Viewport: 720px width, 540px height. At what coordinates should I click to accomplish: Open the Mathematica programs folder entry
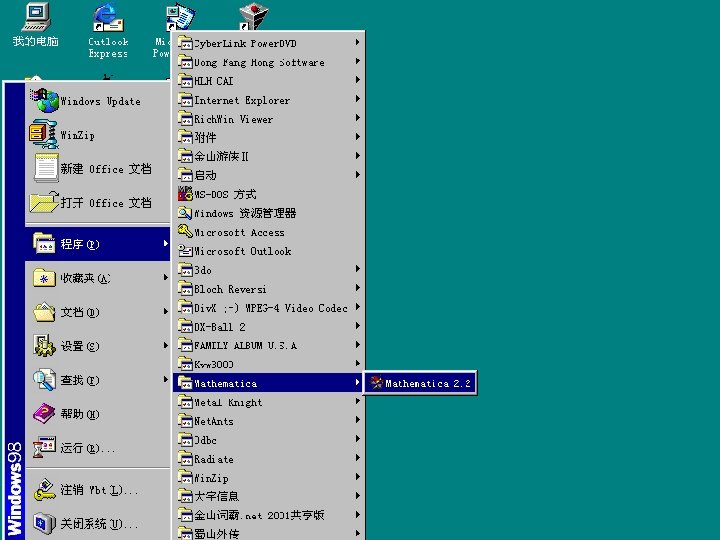pos(269,383)
